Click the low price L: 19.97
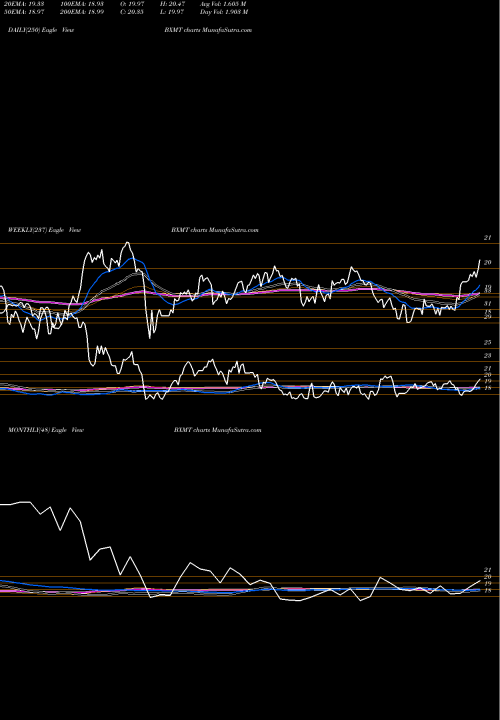Viewport: 500px width, 720px height. (172, 12)
